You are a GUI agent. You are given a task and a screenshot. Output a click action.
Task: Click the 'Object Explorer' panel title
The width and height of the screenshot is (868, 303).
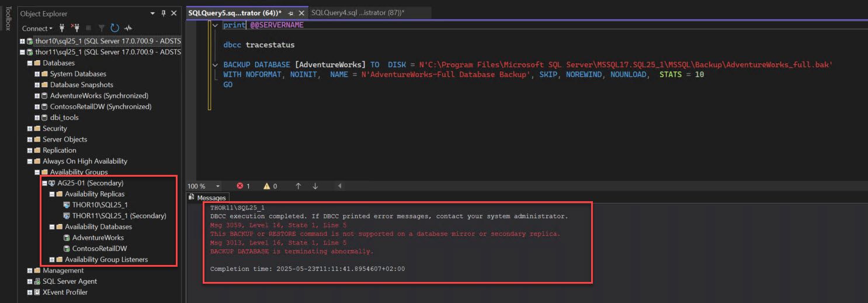pos(44,13)
